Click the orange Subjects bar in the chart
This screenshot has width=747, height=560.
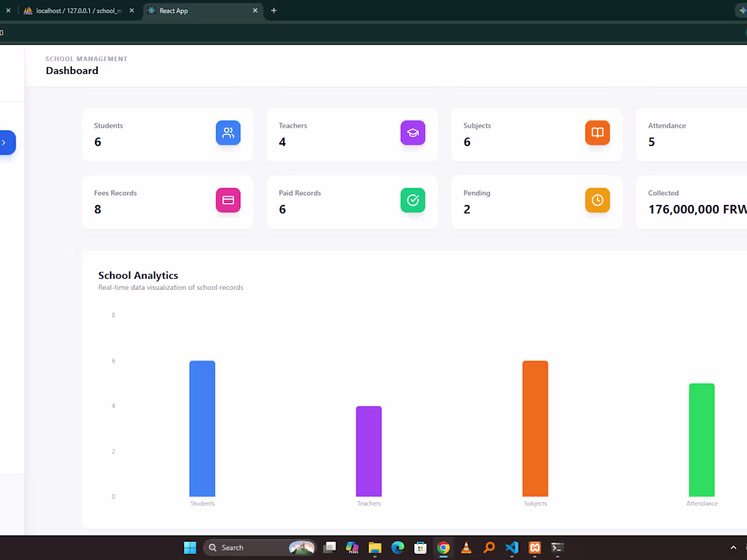point(535,428)
